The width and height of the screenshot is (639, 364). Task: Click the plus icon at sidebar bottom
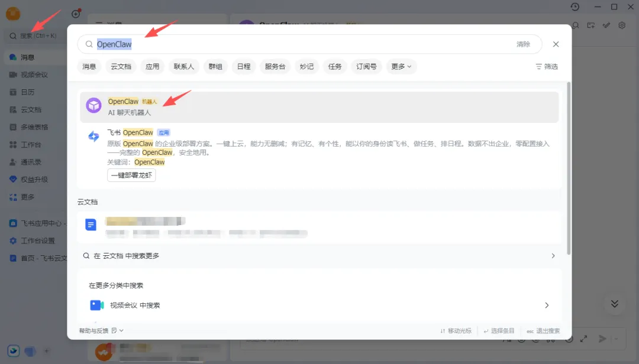coord(47,351)
